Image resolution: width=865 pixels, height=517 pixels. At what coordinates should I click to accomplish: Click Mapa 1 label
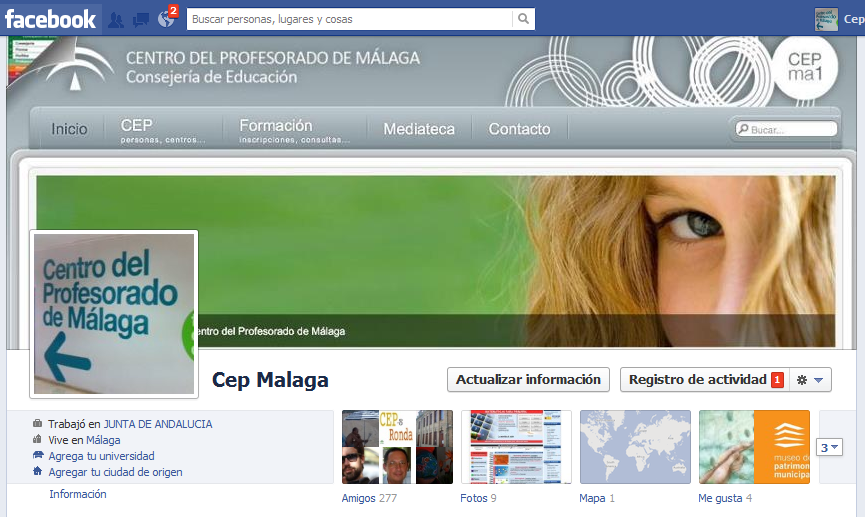pos(597,498)
